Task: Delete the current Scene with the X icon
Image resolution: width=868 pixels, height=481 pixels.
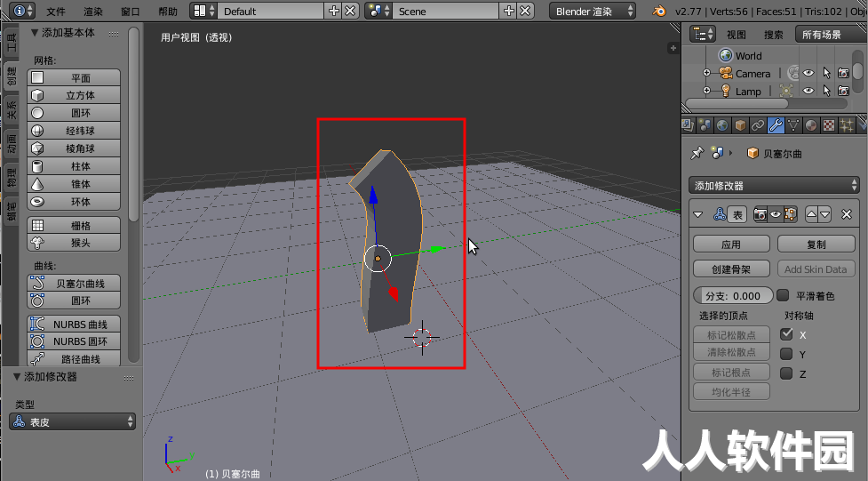Action: [x=525, y=11]
